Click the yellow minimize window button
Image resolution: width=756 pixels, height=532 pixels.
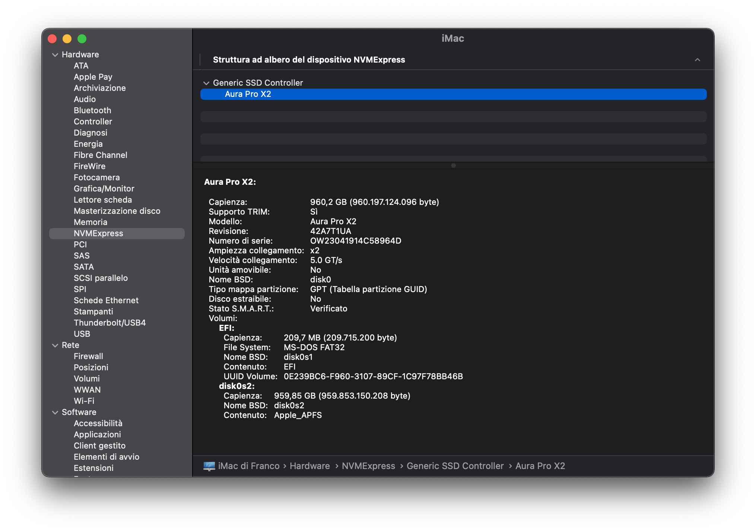pyautogui.click(x=67, y=39)
